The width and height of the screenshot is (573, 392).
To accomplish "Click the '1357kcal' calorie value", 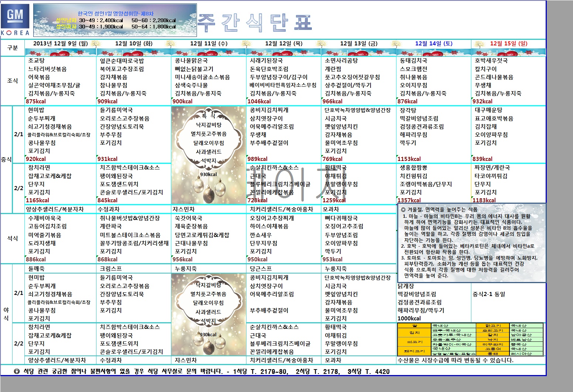I will point(409,200).
